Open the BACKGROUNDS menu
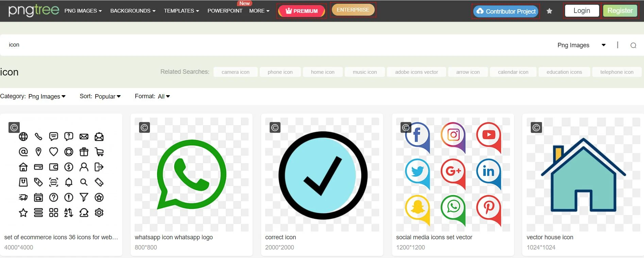The image size is (644, 258). tap(133, 11)
